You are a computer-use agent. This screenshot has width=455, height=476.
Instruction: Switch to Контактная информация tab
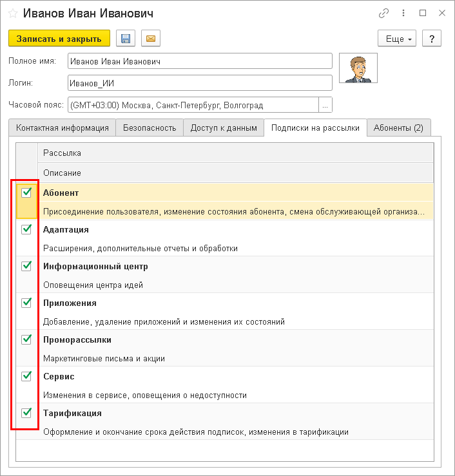tap(62, 128)
